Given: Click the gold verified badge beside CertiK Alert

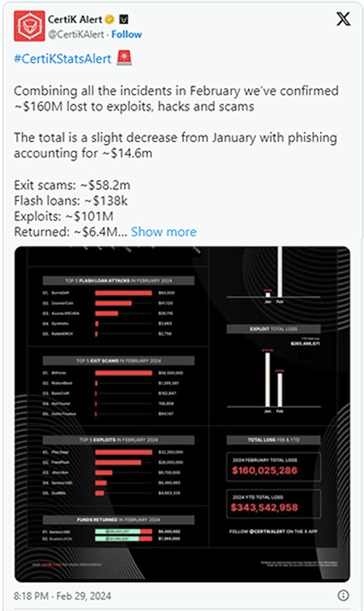Looking at the screenshot, I should click(109, 19).
